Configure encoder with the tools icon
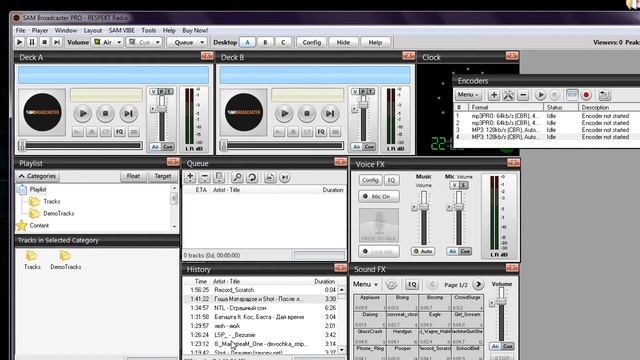This screenshot has width=640, height=360. click(508, 95)
